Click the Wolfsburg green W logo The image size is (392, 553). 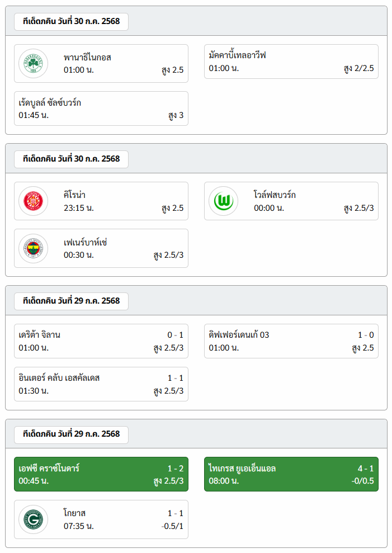[223, 201]
